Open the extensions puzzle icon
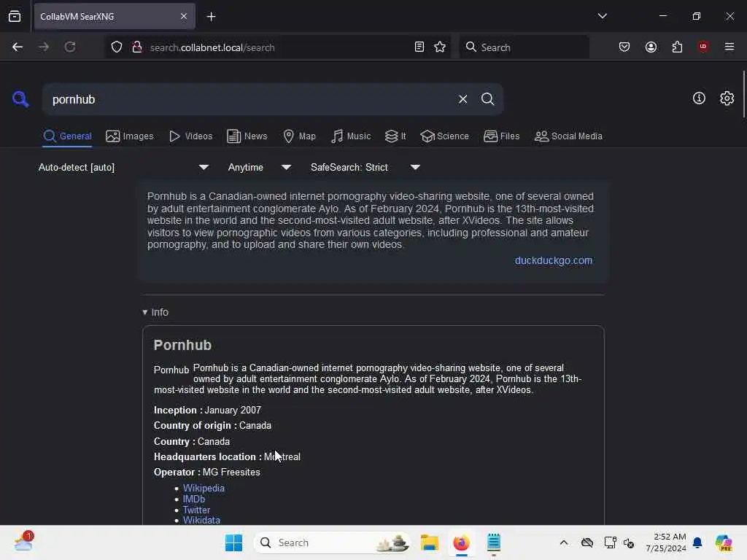 [x=677, y=47]
